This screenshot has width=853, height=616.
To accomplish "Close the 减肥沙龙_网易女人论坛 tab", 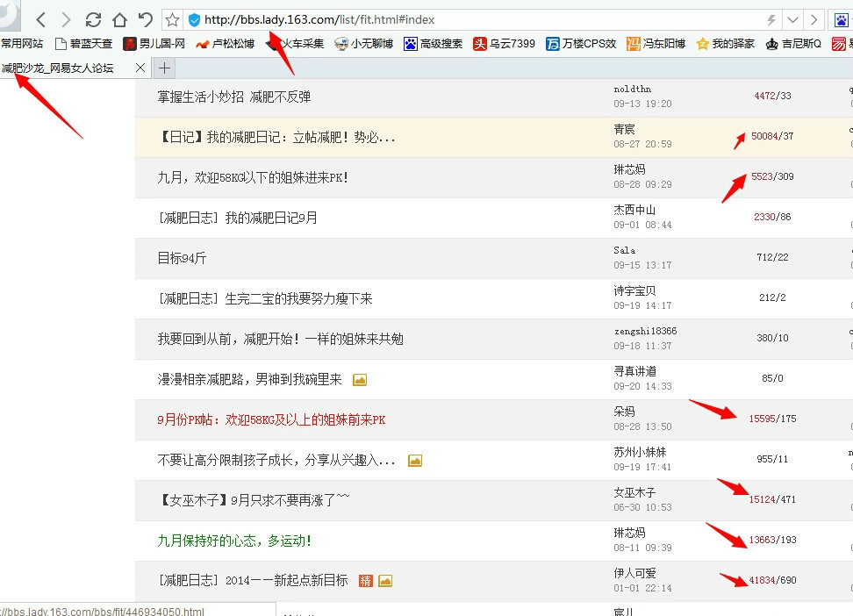I will 140,68.
